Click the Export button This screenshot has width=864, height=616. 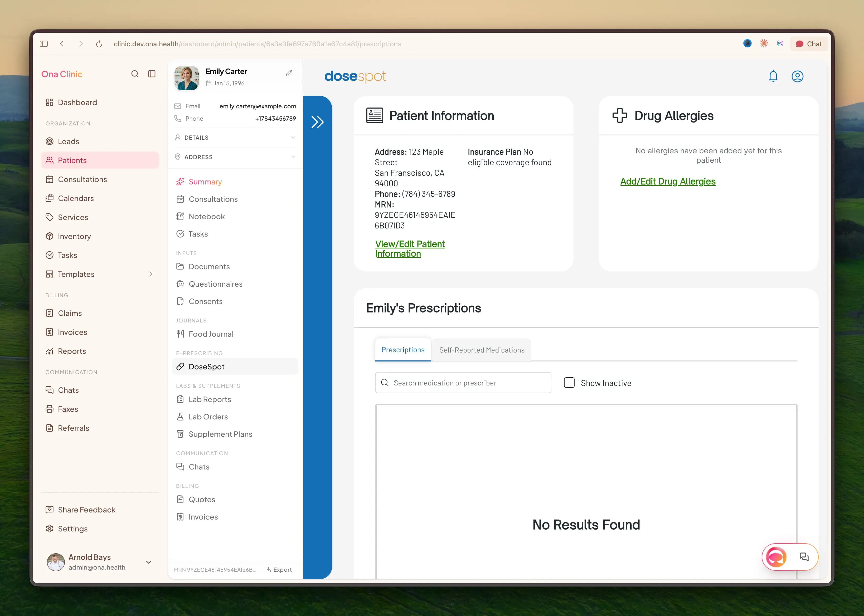pos(279,570)
